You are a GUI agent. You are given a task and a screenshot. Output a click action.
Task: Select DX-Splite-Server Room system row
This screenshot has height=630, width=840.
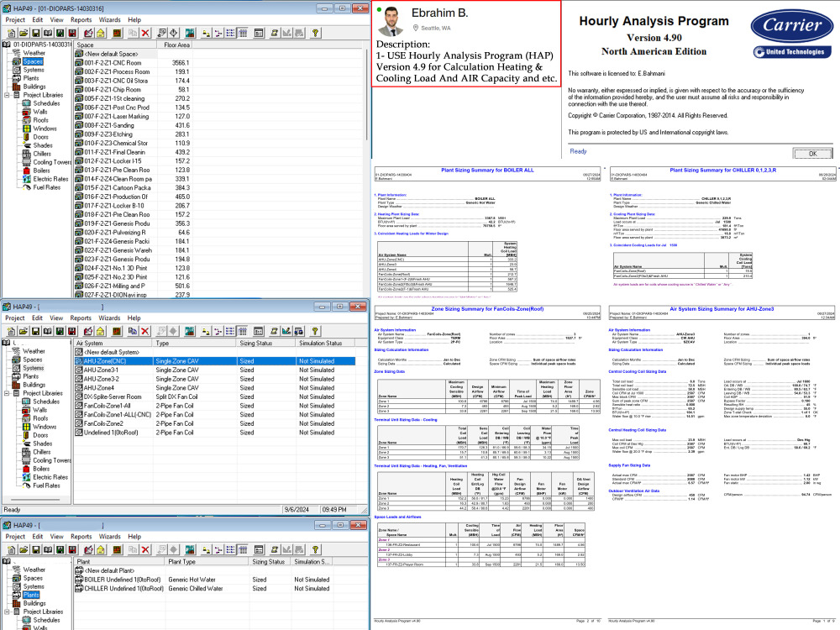point(215,397)
